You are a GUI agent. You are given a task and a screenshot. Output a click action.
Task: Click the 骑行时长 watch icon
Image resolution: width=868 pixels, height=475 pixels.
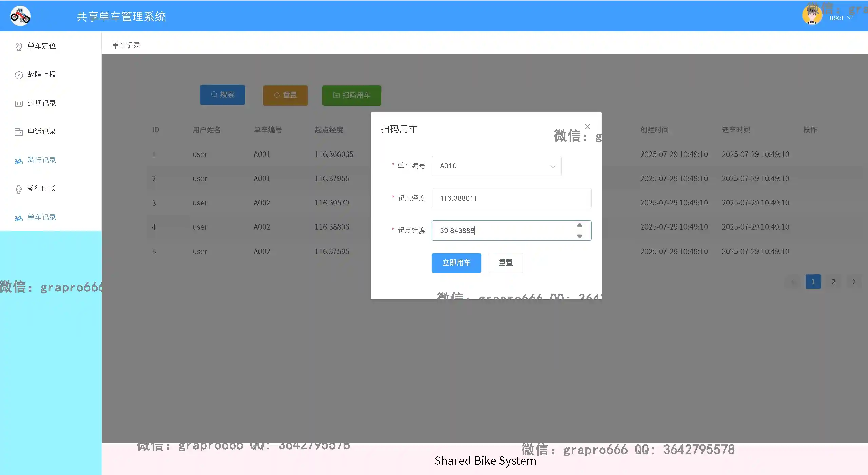19,189
